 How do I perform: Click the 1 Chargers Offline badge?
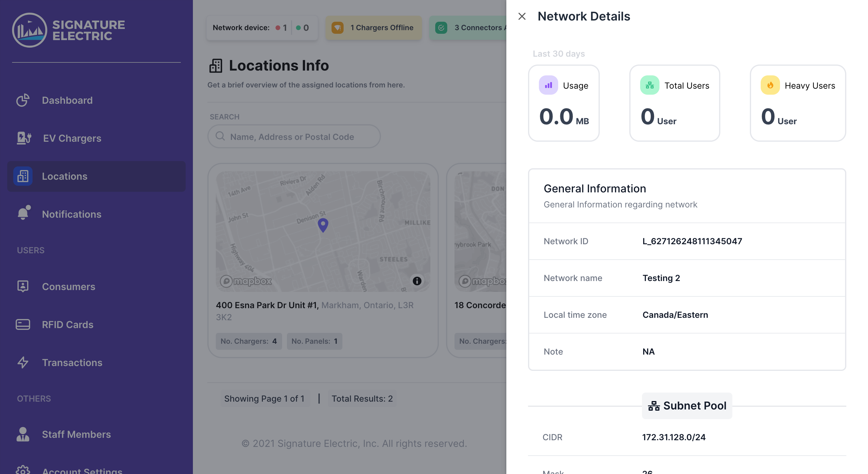[x=373, y=28]
